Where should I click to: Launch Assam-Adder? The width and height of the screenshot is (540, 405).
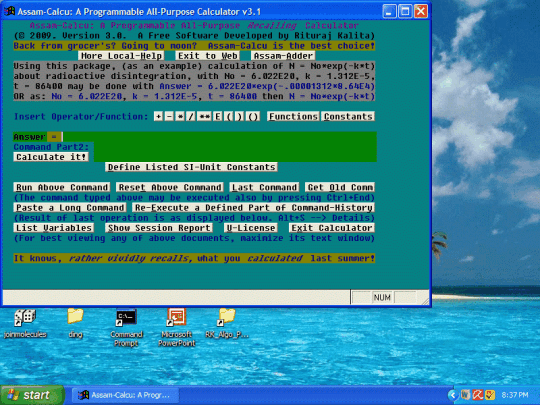[x=283, y=56]
